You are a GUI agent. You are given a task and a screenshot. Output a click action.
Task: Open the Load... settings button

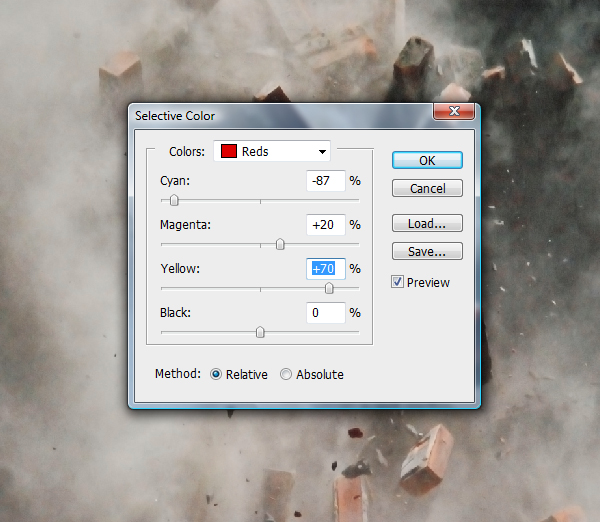427,223
